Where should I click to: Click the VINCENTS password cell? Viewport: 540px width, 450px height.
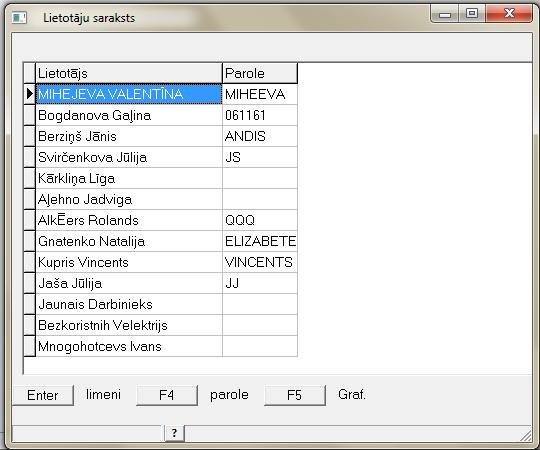coord(260,262)
